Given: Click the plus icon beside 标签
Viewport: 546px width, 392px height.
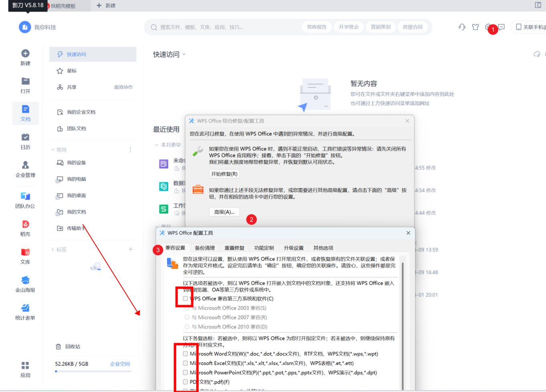Looking at the screenshot, I should coord(131,249).
